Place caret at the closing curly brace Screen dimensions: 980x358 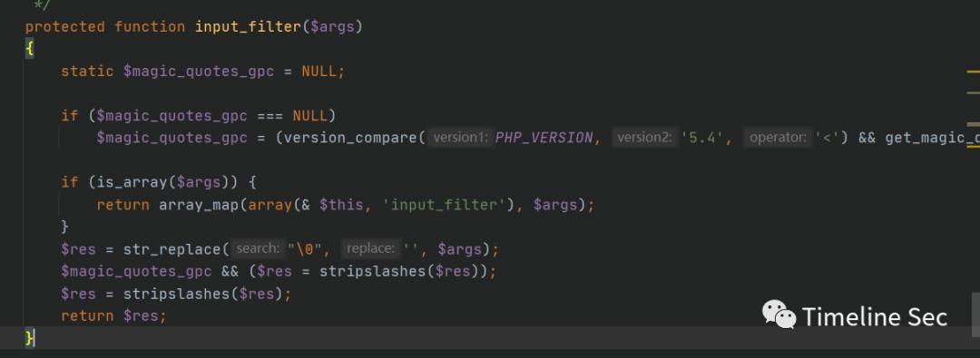pos(29,339)
